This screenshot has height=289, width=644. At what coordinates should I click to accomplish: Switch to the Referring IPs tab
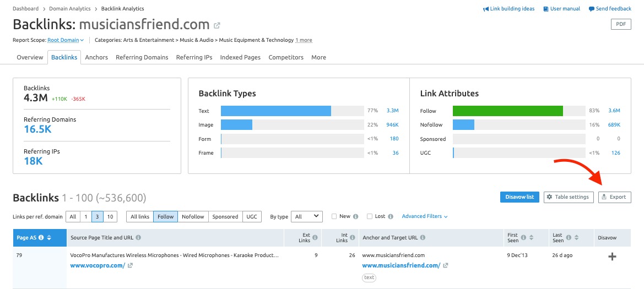(194, 57)
